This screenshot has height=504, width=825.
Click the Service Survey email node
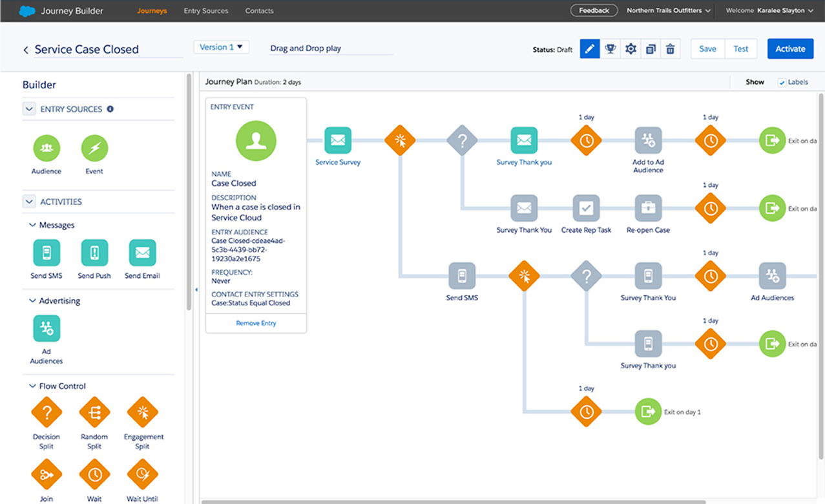tap(338, 140)
